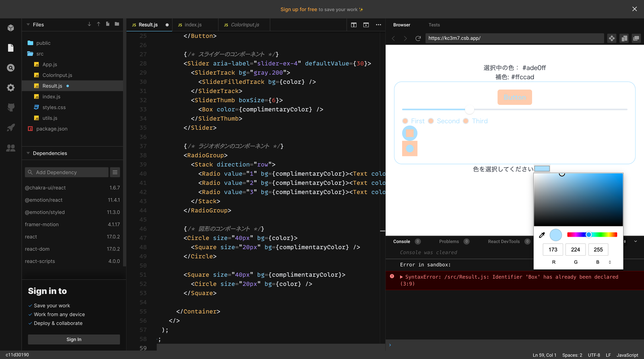Expand the SyntaxError console entry
The image size is (644, 359).
point(401,277)
